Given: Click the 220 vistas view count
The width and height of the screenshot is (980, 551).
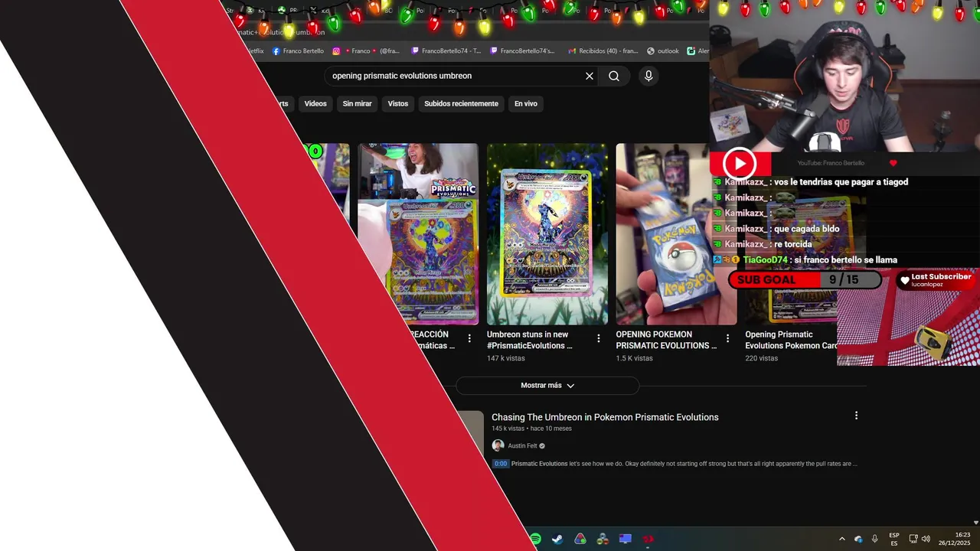Looking at the screenshot, I should 761,358.
